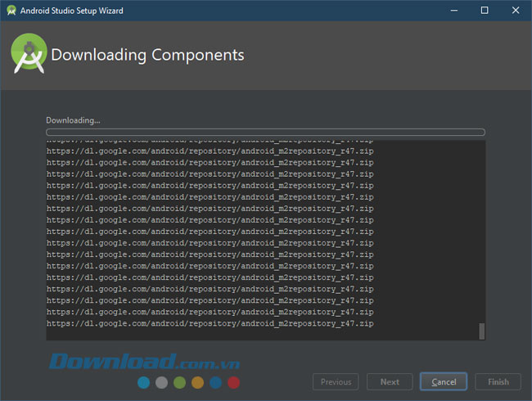Click the last URL line in the log
The height and width of the screenshot is (401, 532).
click(210, 323)
